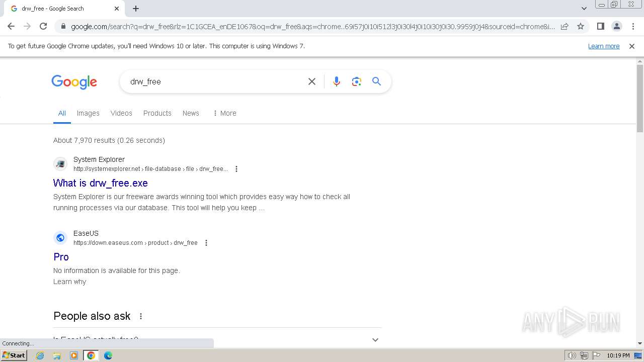Viewport: 644px width, 362px height.
Task: Open Action Center flag icon
Action: 595,355
